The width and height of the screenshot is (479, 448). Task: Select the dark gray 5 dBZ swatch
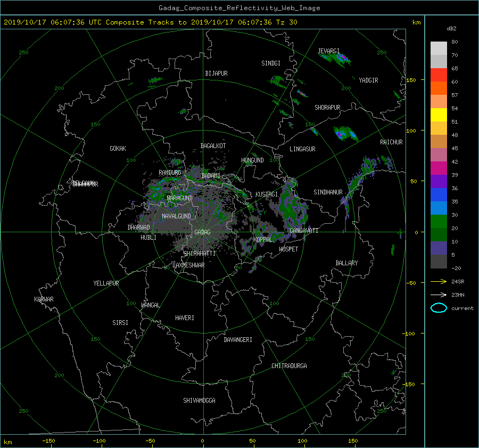(x=439, y=262)
